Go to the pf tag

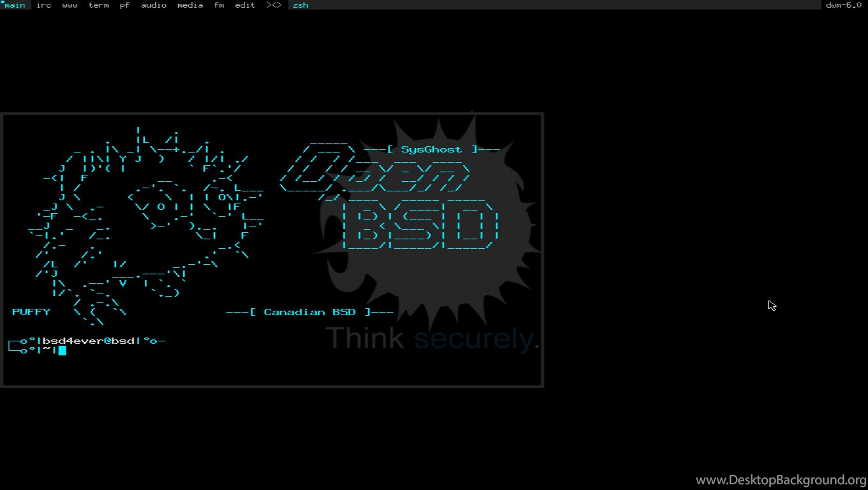point(124,5)
